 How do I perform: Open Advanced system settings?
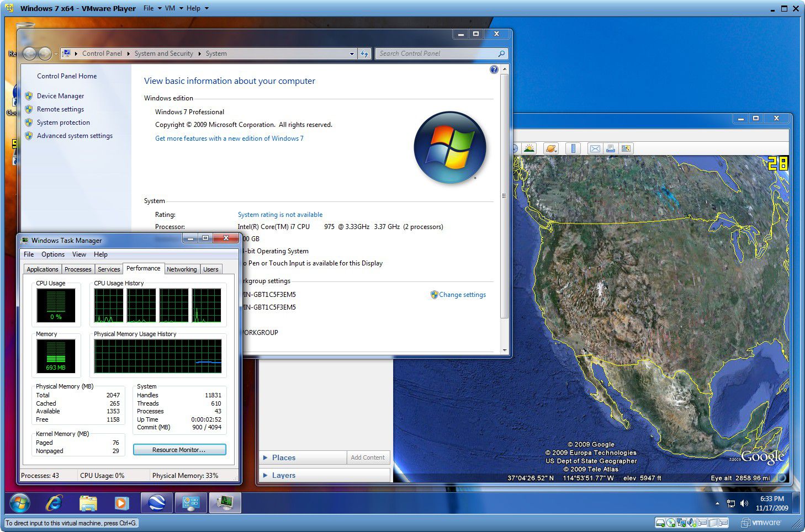(x=75, y=136)
